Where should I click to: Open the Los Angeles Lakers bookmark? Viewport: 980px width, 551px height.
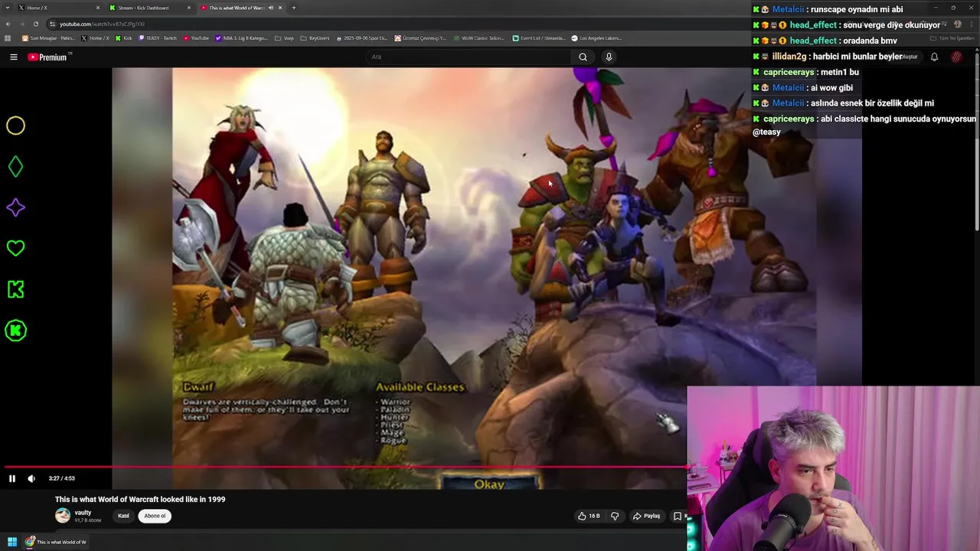coord(596,38)
